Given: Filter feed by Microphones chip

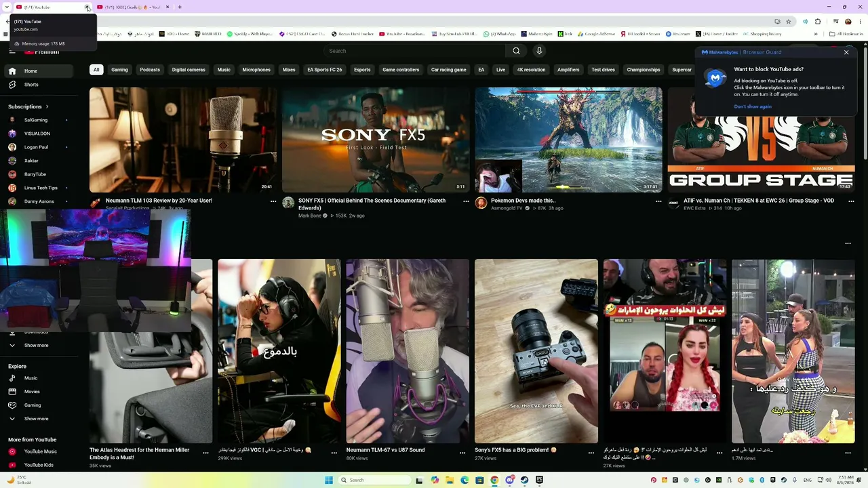Looking at the screenshot, I should click(x=256, y=70).
